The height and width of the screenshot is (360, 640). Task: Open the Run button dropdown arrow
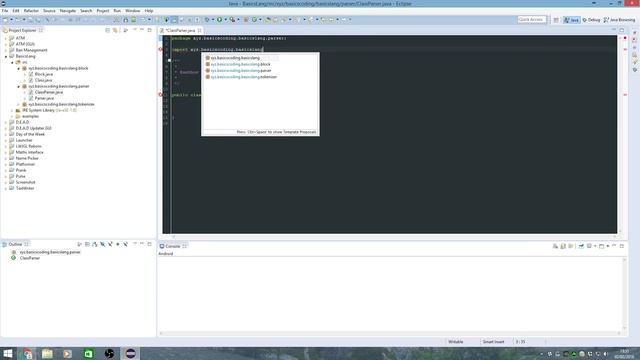click(225, 20)
